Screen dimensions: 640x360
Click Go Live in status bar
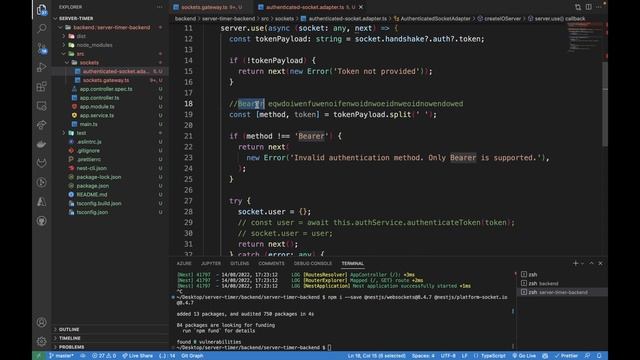click(x=524, y=356)
